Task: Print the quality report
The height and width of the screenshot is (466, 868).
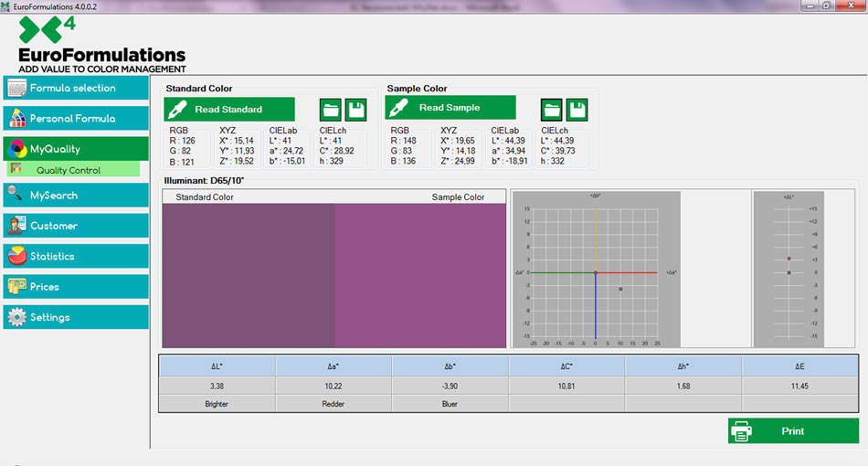Action: [x=793, y=430]
